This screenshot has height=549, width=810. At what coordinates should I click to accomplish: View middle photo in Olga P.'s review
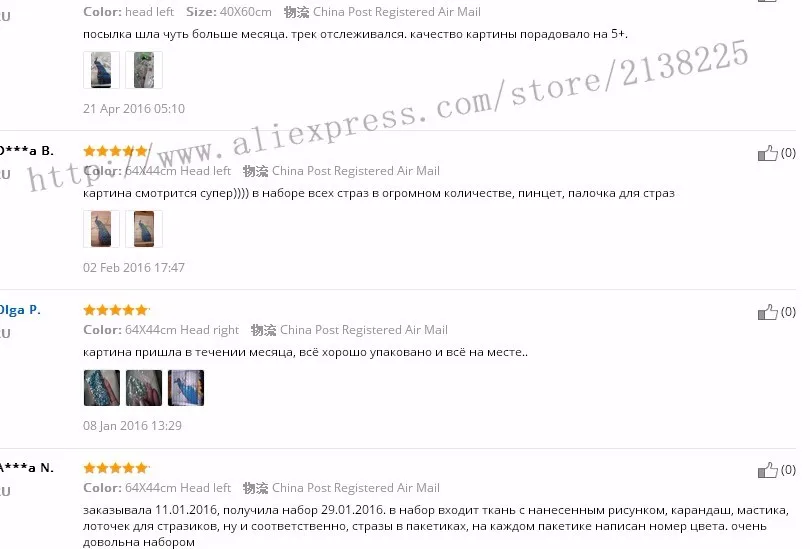pyautogui.click(x=144, y=387)
